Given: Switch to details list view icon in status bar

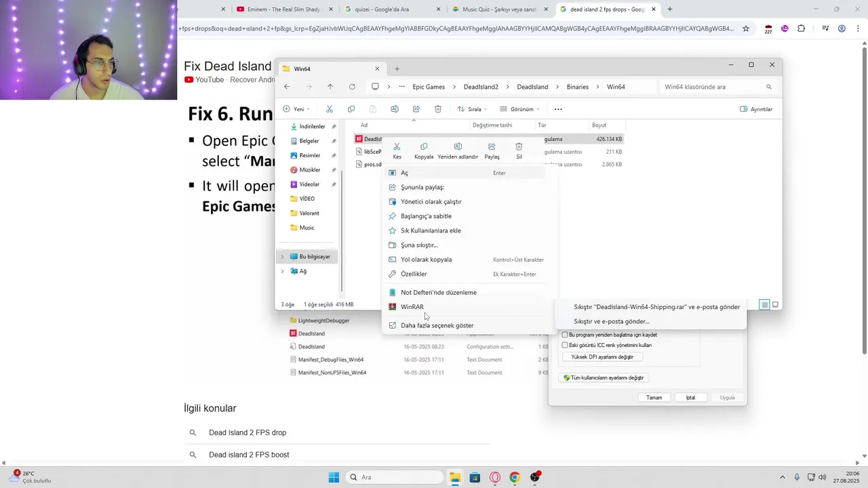Looking at the screenshot, I should coord(764,305).
